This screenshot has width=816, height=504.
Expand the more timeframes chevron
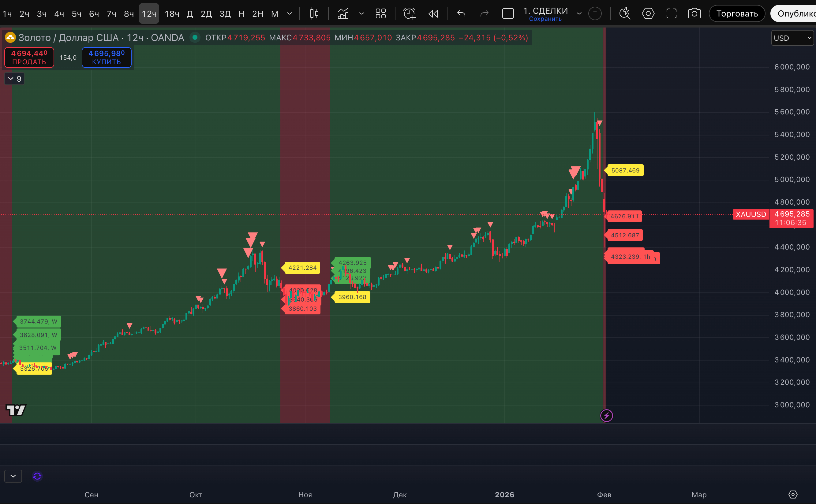[x=290, y=14]
